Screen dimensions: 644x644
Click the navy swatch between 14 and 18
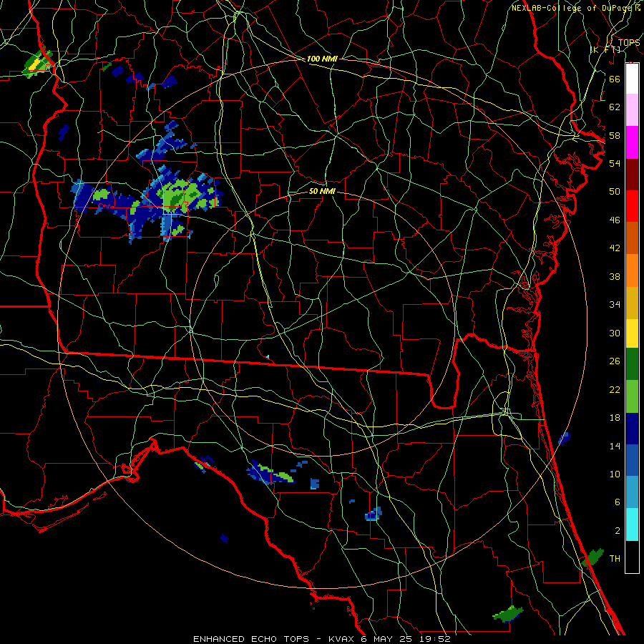[632, 429]
